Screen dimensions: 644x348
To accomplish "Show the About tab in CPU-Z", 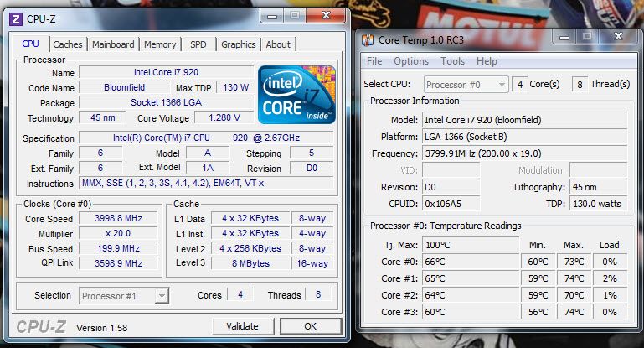I will coord(278,44).
